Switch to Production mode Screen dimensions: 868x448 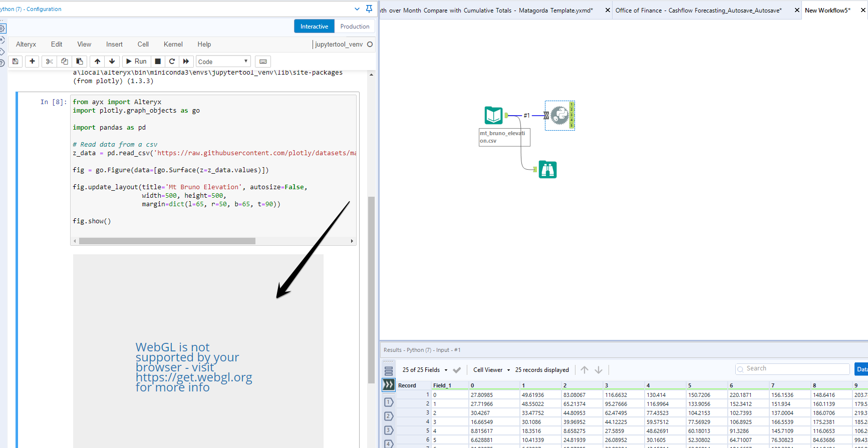click(355, 27)
